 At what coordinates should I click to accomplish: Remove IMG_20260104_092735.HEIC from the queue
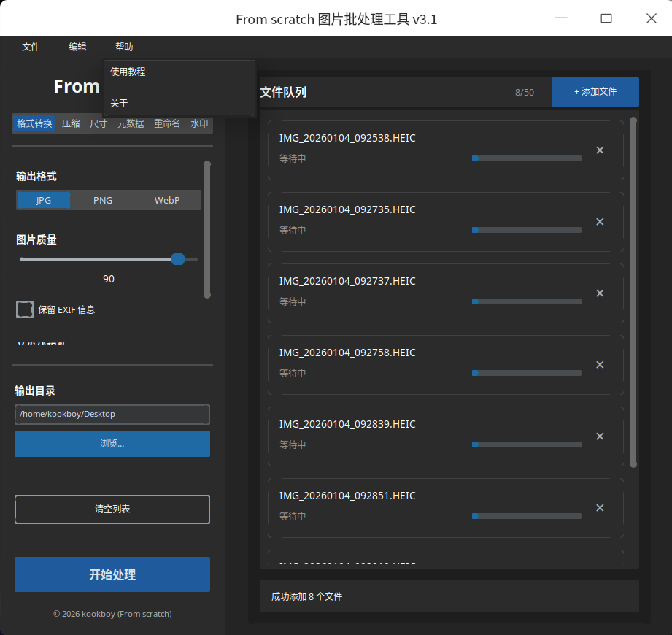pos(600,222)
